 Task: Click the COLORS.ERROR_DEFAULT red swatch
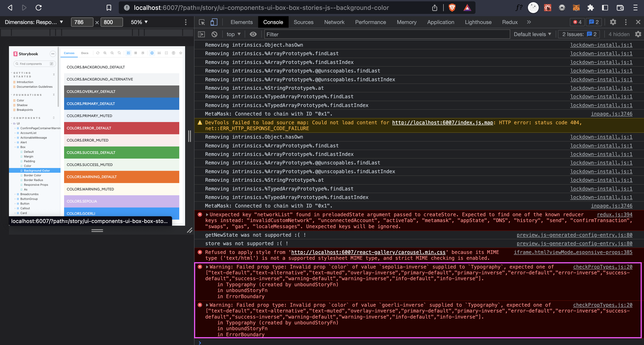coord(121,128)
